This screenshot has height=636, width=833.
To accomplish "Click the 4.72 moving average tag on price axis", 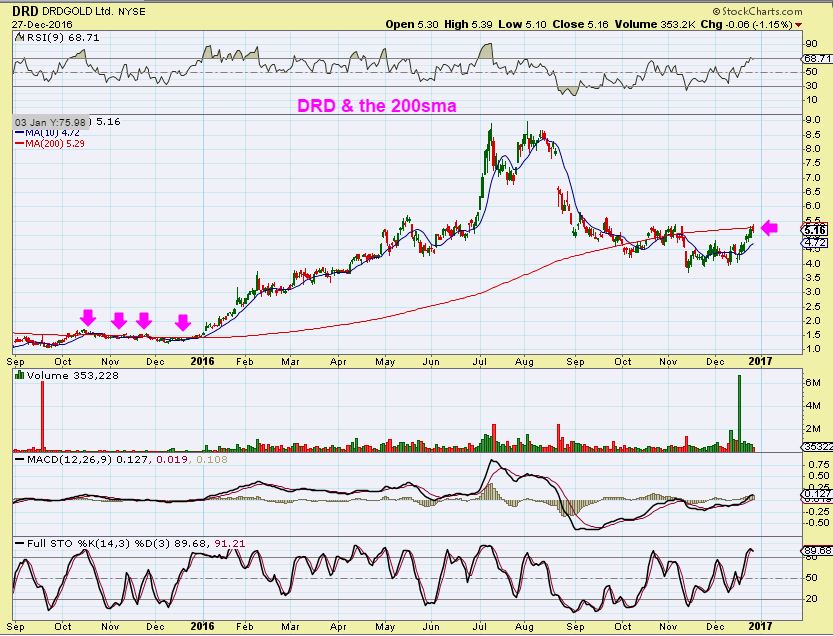I will 815,243.
